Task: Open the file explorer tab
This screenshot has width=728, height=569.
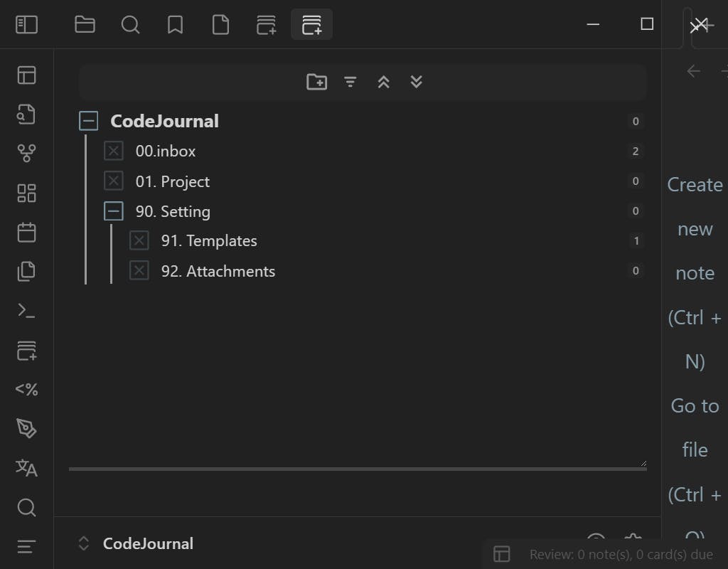Action: (x=85, y=25)
